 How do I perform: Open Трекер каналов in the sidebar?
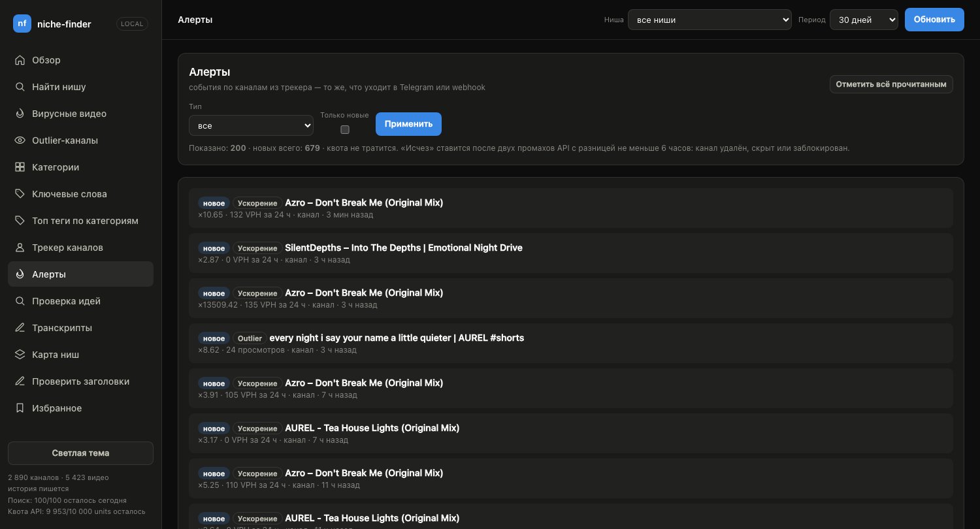(x=80, y=248)
